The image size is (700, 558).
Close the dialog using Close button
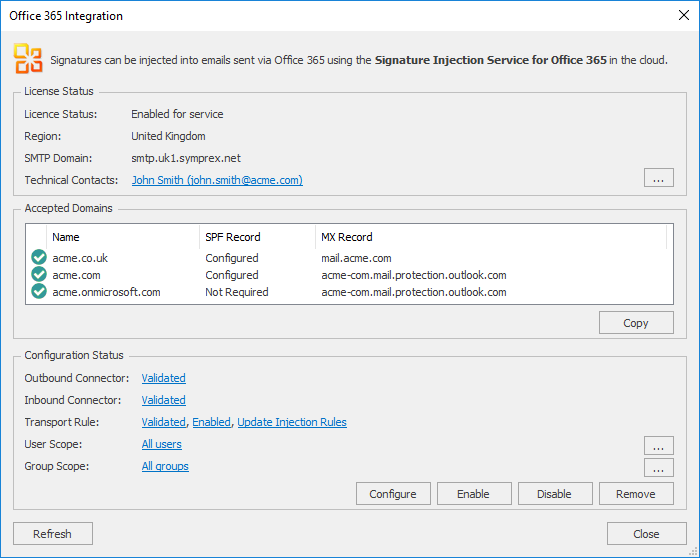point(645,534)
